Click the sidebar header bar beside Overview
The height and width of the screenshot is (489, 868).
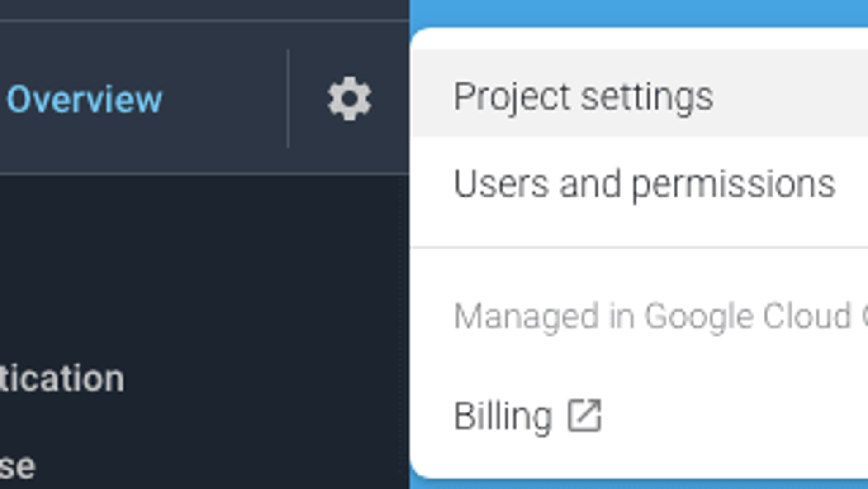click(x=226, y=99)
